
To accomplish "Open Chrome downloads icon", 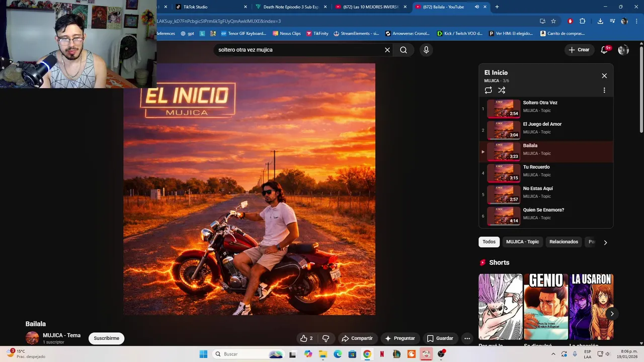I will (600, 21).
